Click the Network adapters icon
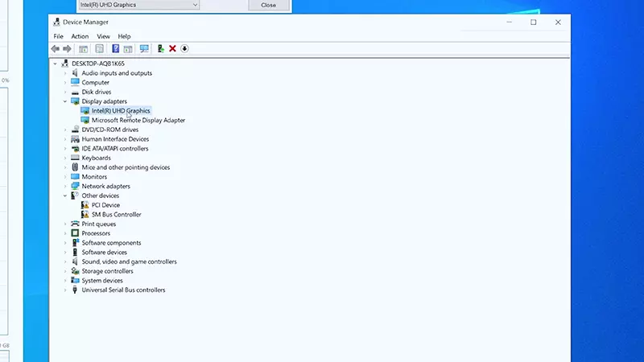Screen dimensions: 644x362 75,187
